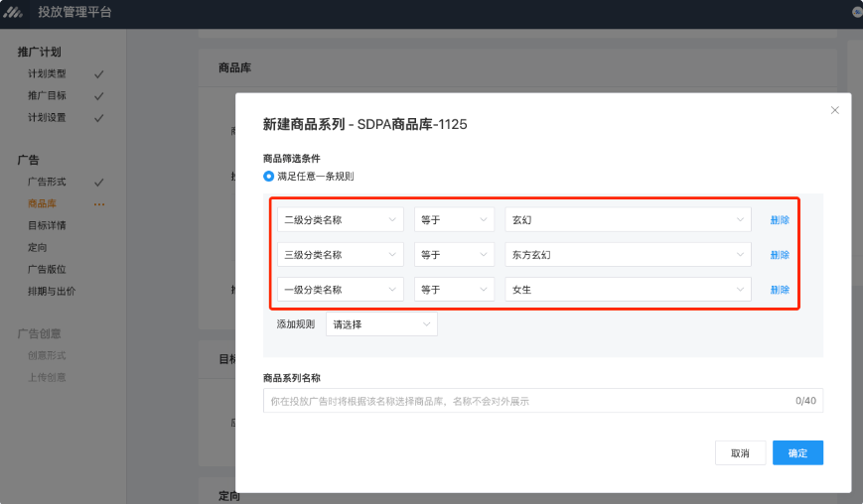Delete the 二级分类名称 rule via 删除
Screen dimensions: 863x504
(x=780, y=220)
